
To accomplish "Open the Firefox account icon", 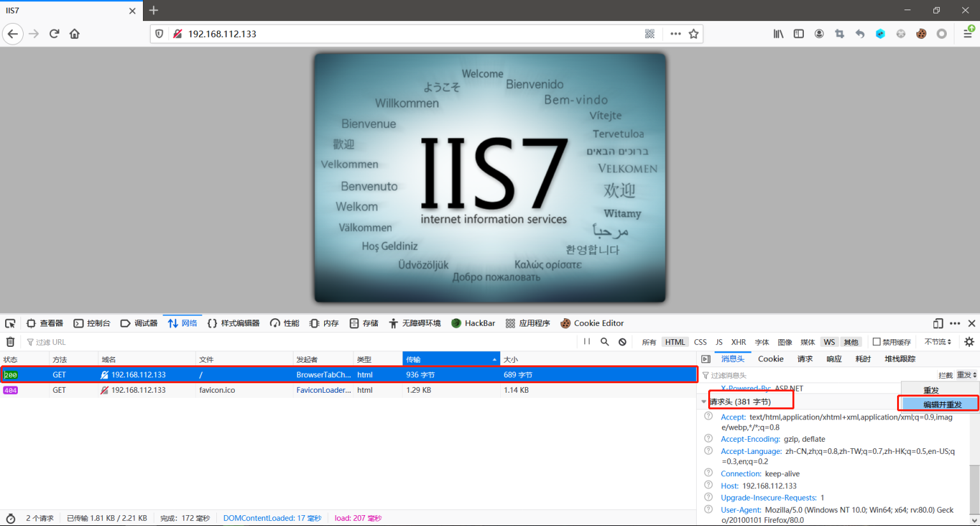I will click(x=819, y=34).
